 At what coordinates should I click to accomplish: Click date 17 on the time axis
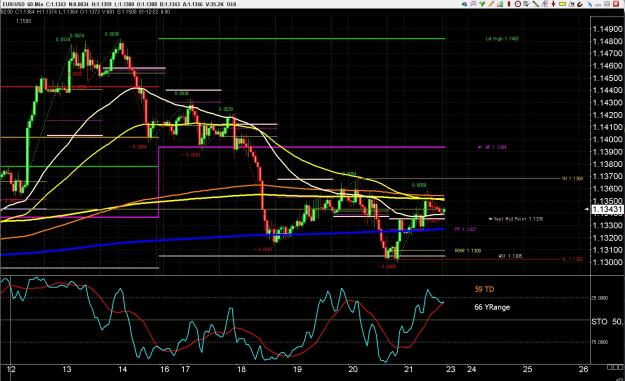coord(185,369)
